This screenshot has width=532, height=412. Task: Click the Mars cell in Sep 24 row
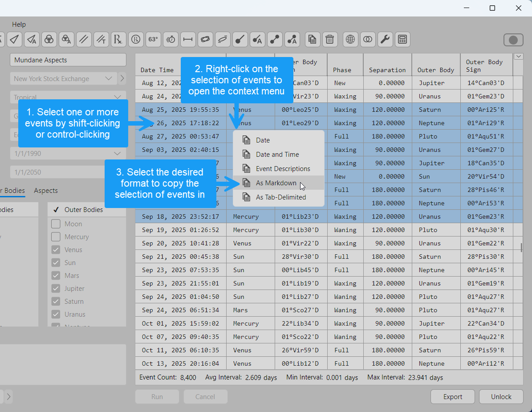pos(250,310)
